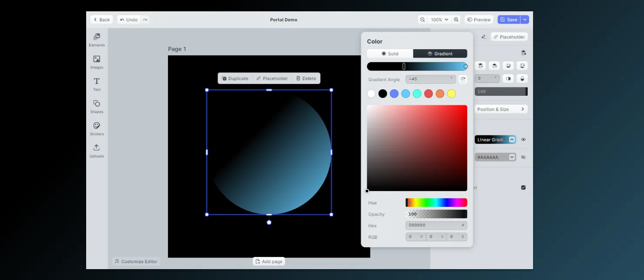Viewport: 644px width, 280px height.
Task: Open the Images panel in sidebar
Action: 97,62
